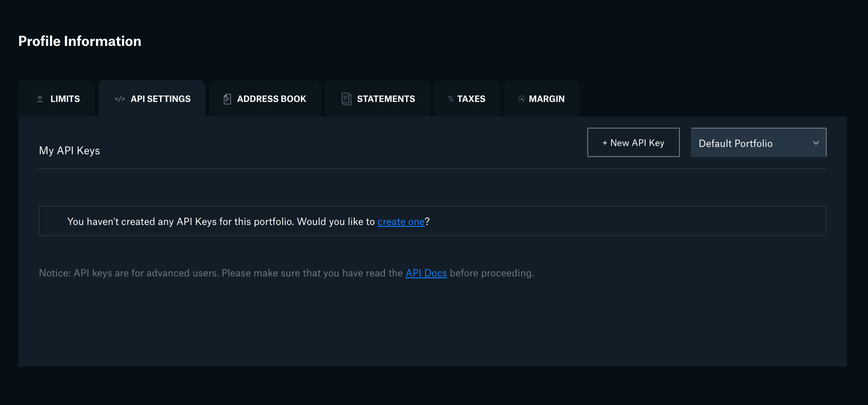Viewport: 868px width, 405px height.
Task: Open the Address Book tab
Action: click(271, 99)
